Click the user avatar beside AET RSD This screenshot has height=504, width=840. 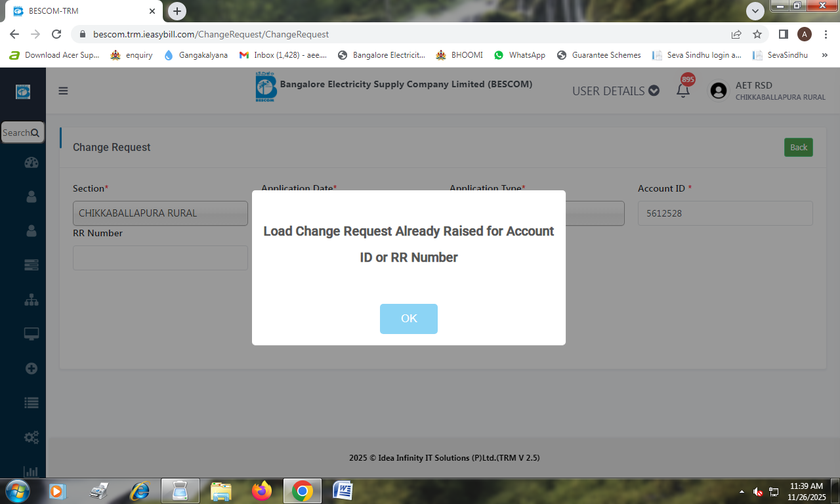719,91
